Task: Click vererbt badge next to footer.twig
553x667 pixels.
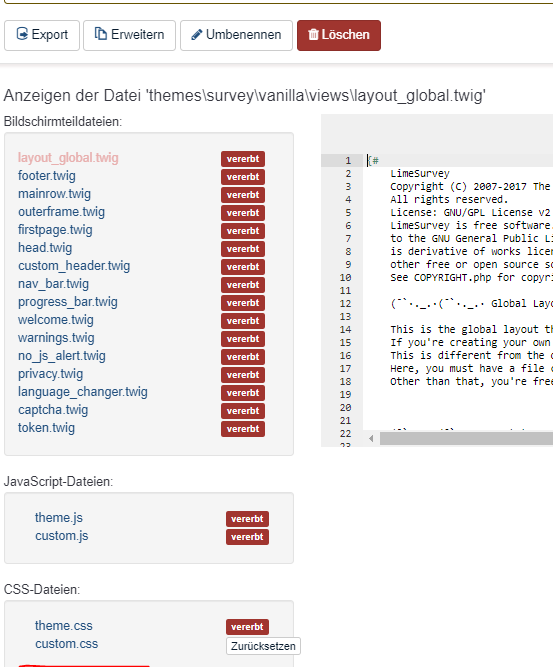Action: 243,177
